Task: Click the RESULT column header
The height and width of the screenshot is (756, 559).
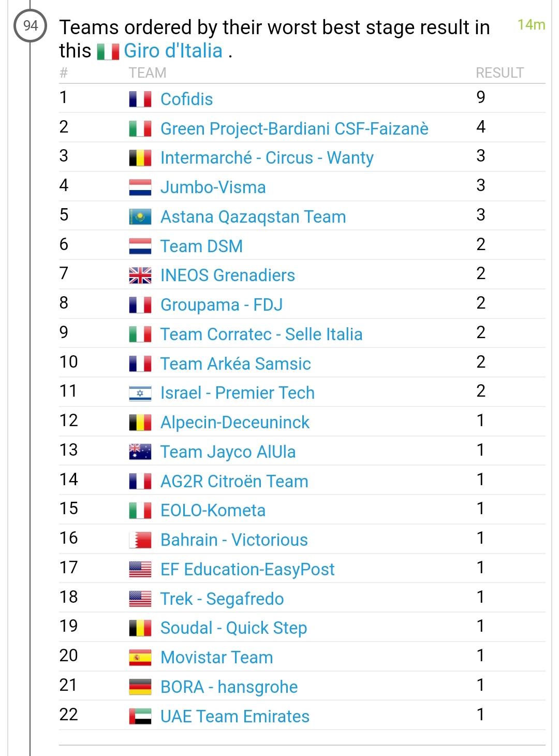Action: tap(500, 73)
